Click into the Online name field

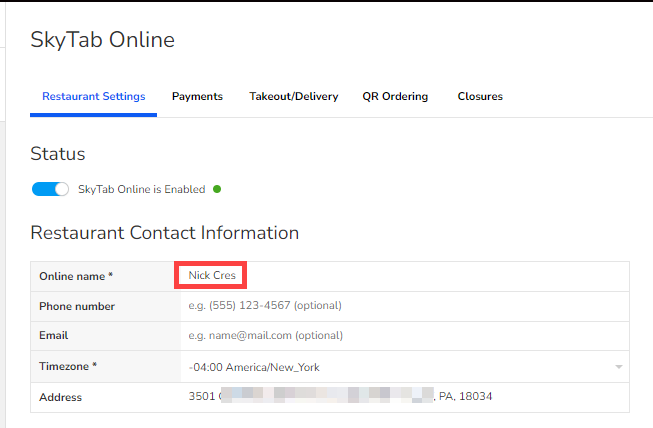[x=400, y=275]
